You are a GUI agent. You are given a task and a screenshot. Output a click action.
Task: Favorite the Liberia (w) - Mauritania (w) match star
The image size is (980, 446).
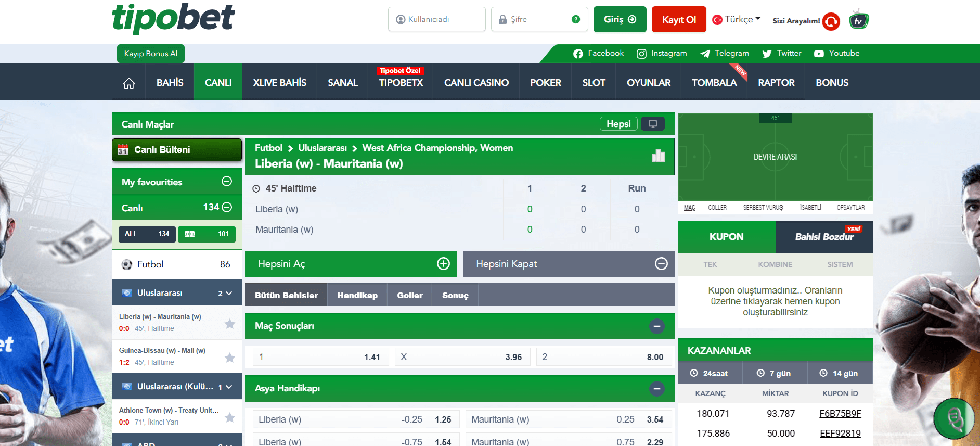pos(230,324)
